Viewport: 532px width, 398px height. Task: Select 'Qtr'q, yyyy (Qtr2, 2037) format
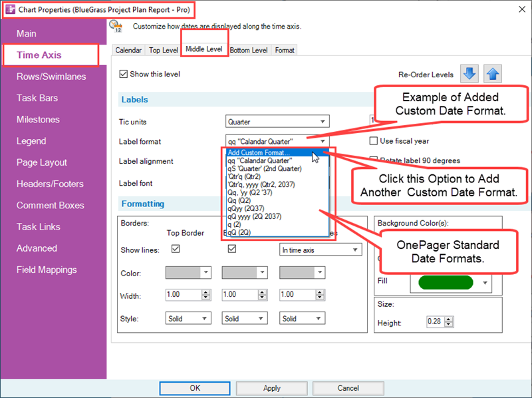pyautogui.click(x=277, y=185)
